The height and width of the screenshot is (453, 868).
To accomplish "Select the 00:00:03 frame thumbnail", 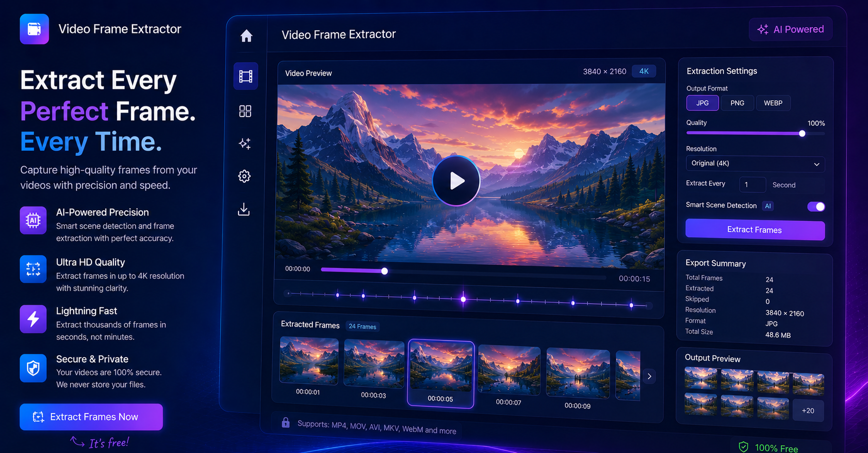I will point(374,363).
